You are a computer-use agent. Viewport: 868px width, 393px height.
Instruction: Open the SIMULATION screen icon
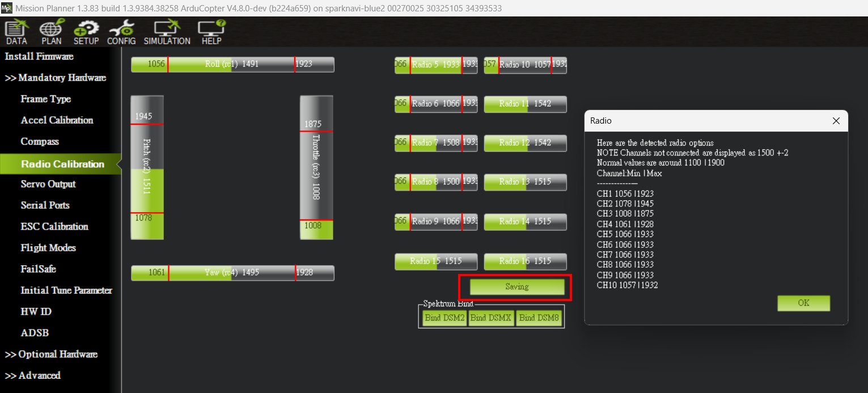pyautogui.click(x=167, y=32)
